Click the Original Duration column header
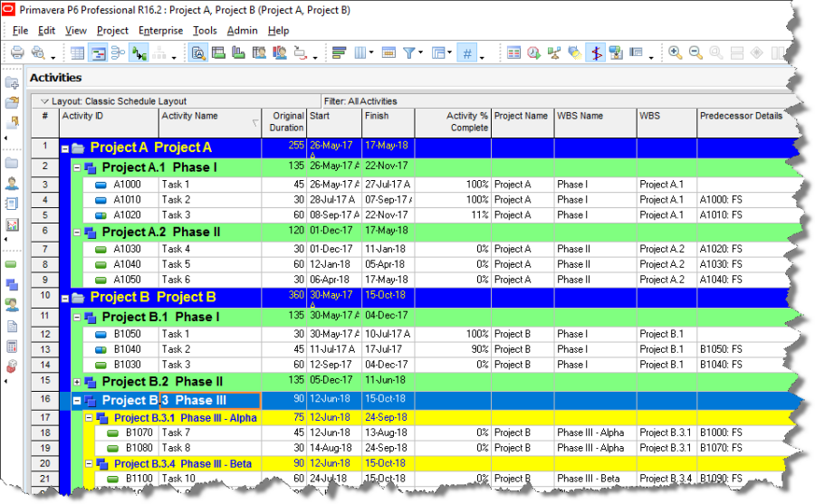The image size is (815, 504). pos(284,123)
